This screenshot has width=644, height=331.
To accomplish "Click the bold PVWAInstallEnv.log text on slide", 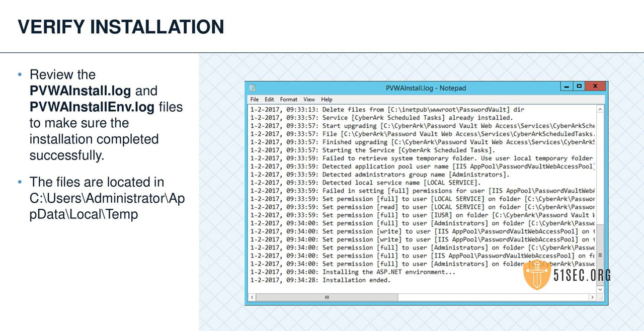I will click(93, 107).
